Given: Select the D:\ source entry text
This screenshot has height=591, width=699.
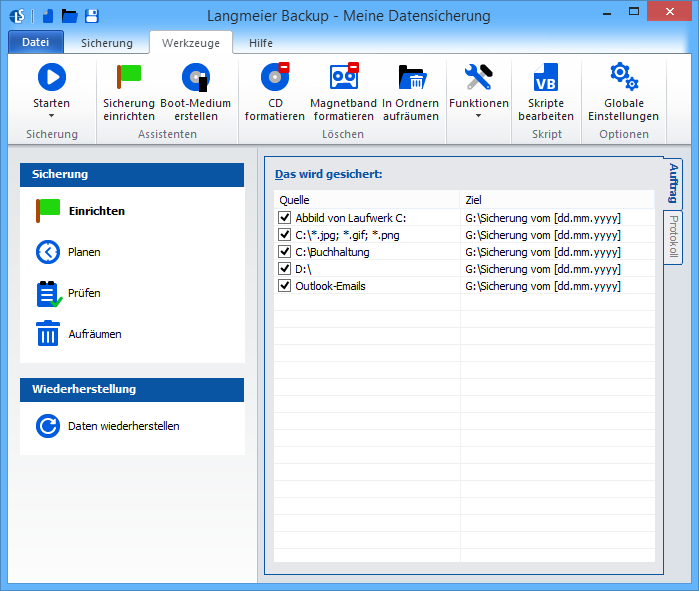Looking at the screenshot, I should pyautogui.click(x=303, y=269).
